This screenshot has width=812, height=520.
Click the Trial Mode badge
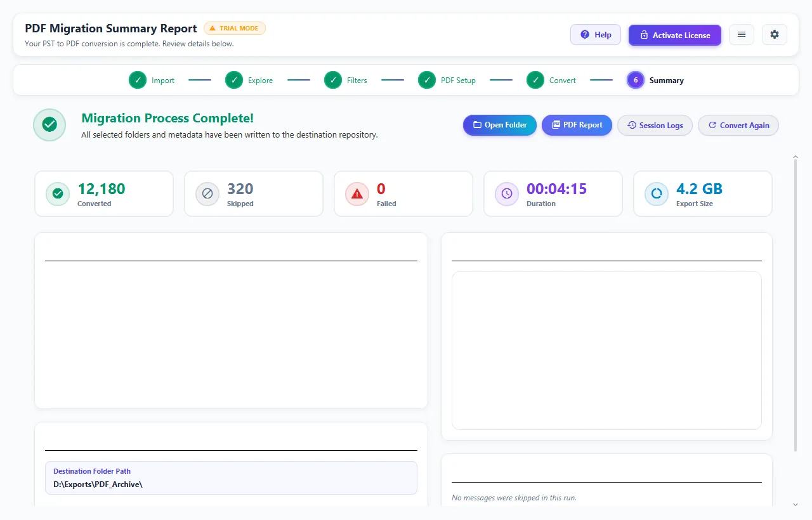pos(235,29)
